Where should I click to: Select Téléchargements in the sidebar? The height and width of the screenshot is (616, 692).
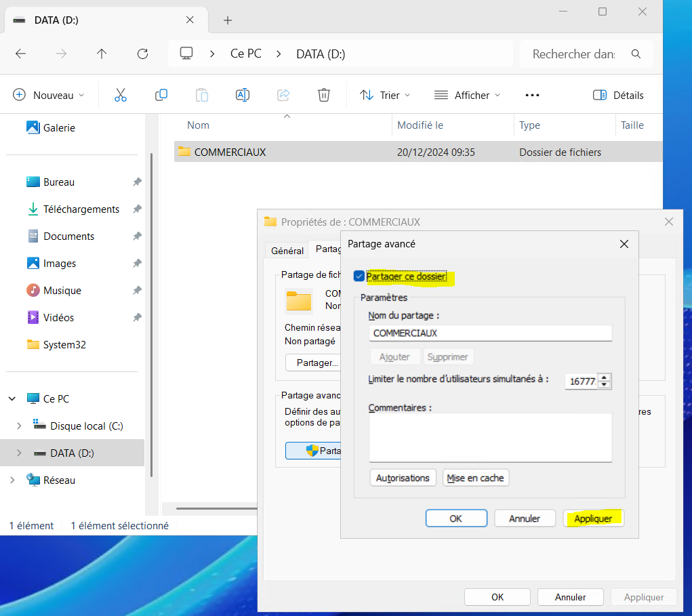point(81,209)
